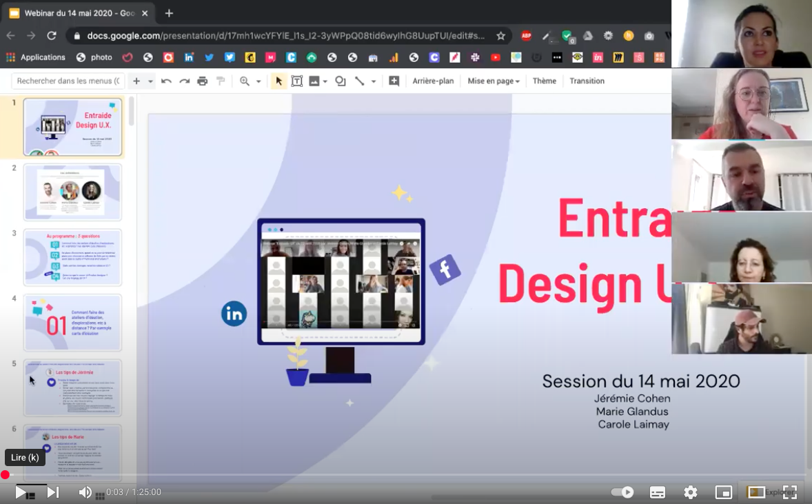Select the arrow cursor tool
812x504 pixels.
click(278, 81)
